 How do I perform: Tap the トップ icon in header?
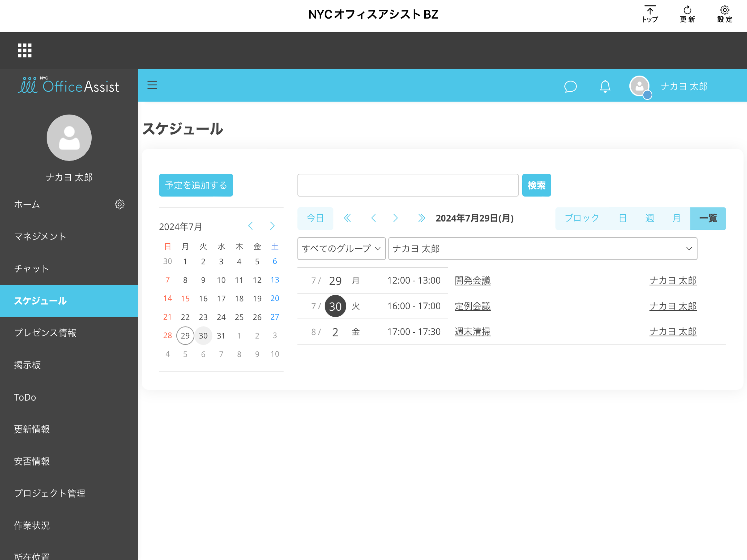coord(650,14)
